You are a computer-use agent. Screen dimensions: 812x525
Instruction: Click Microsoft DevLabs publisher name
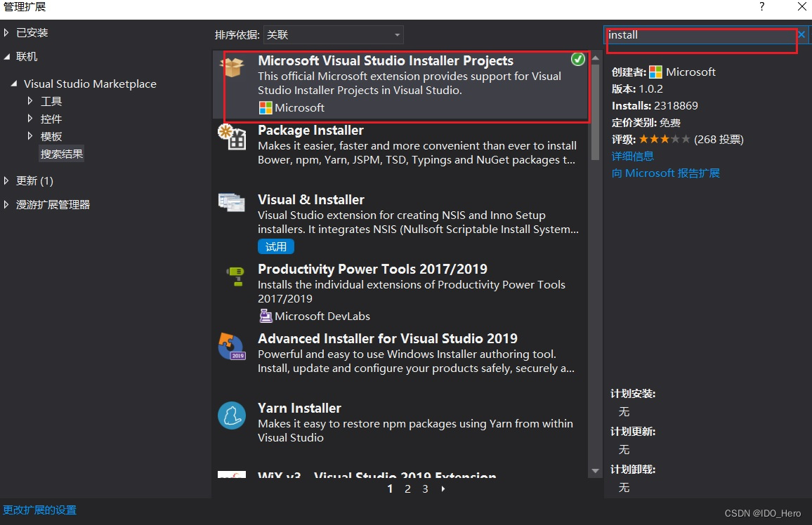pos(322,316)
